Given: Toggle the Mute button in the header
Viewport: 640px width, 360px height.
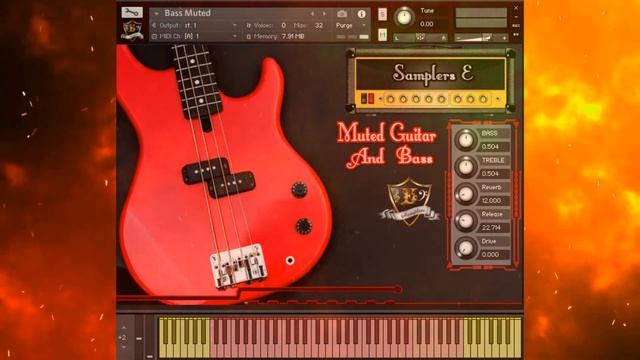Looking at the screenshot, I should pos(382,35).
